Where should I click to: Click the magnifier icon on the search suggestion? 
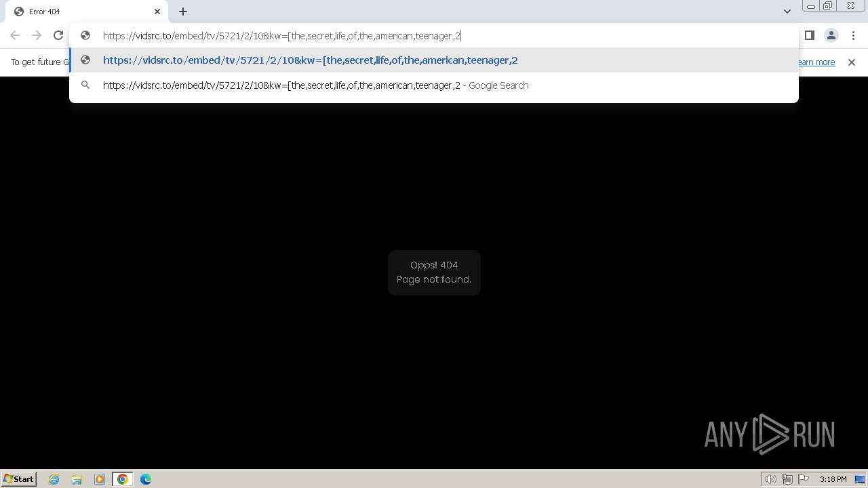[x=85, y=85]
